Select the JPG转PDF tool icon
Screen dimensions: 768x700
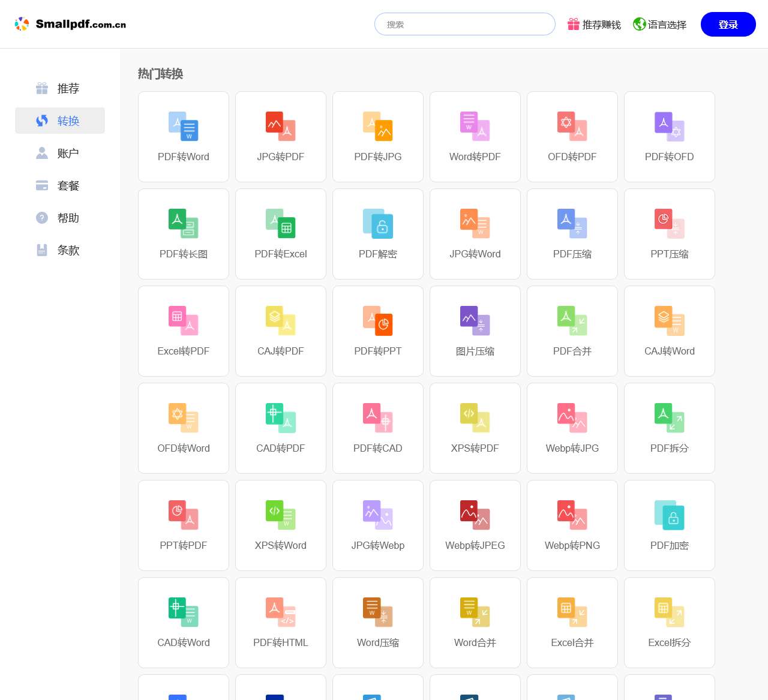281,127
